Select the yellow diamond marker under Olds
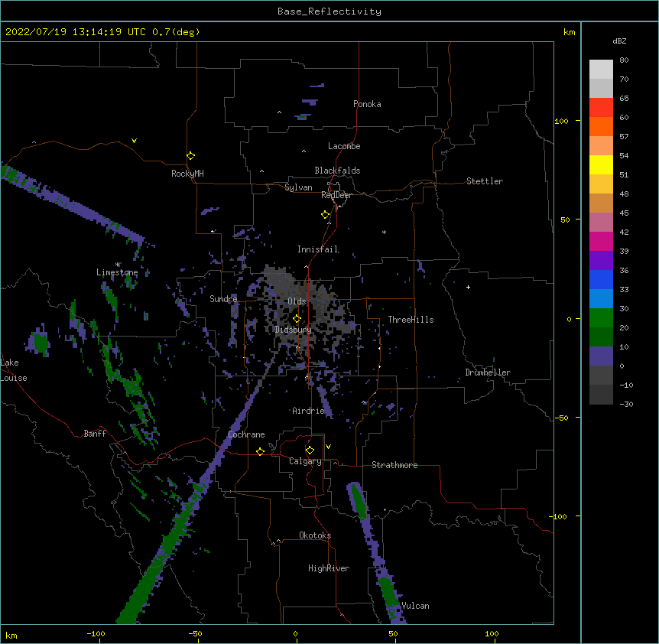The height and width of the screenshot is (644, 659). (x=297, y=319)
